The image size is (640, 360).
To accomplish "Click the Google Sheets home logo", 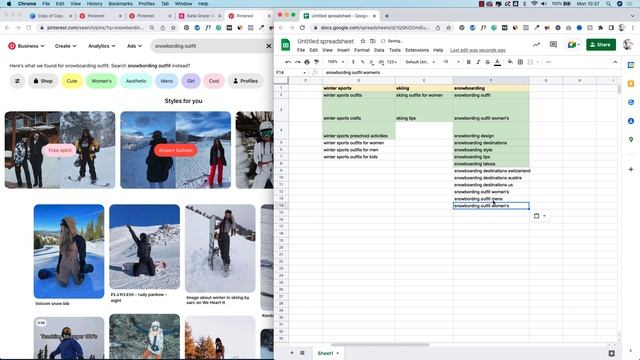I will tap(285, 45).
